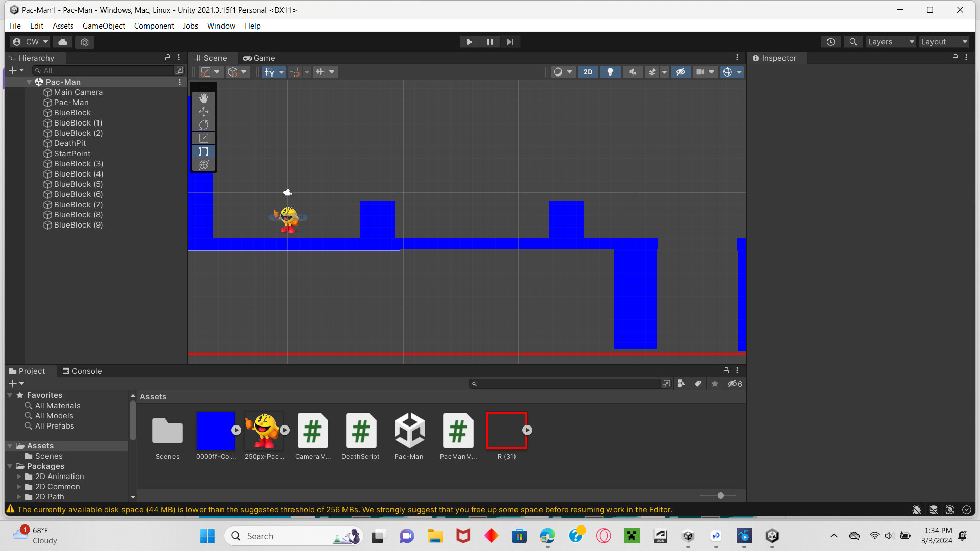Select the PacManM script asset

458,436
